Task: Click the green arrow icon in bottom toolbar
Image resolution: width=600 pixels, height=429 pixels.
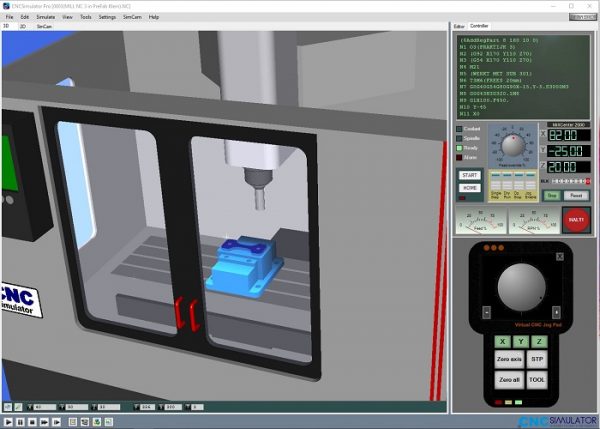Action: [97, 422]
